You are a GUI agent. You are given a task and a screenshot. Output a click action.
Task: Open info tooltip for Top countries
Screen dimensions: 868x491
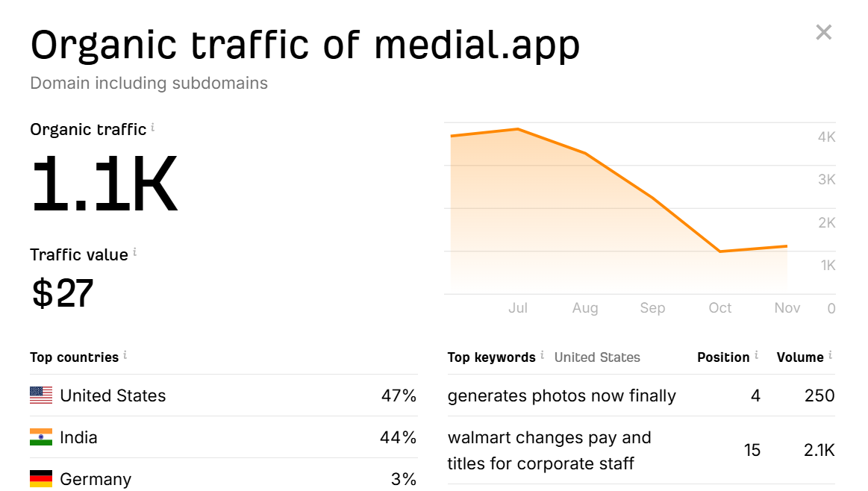[x=125, y=355]
